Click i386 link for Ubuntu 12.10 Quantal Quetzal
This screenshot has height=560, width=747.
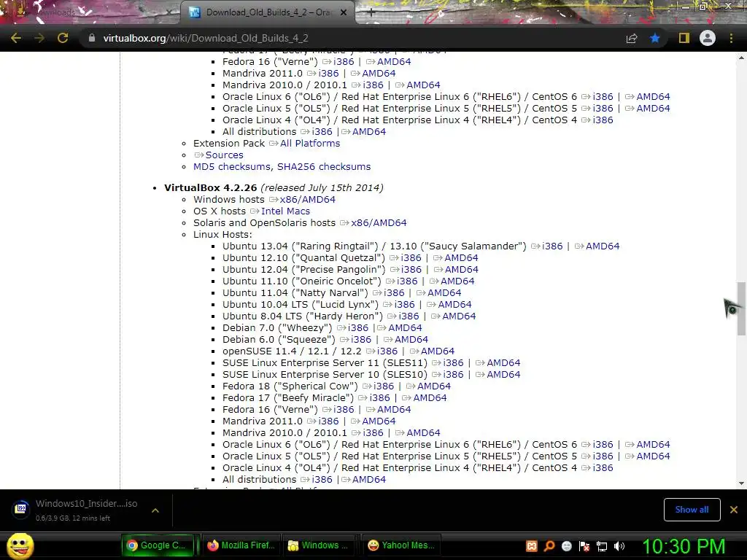(411, 257)
